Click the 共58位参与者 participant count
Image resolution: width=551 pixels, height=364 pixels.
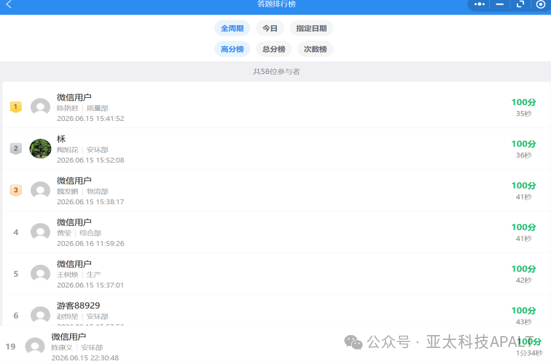276,72
